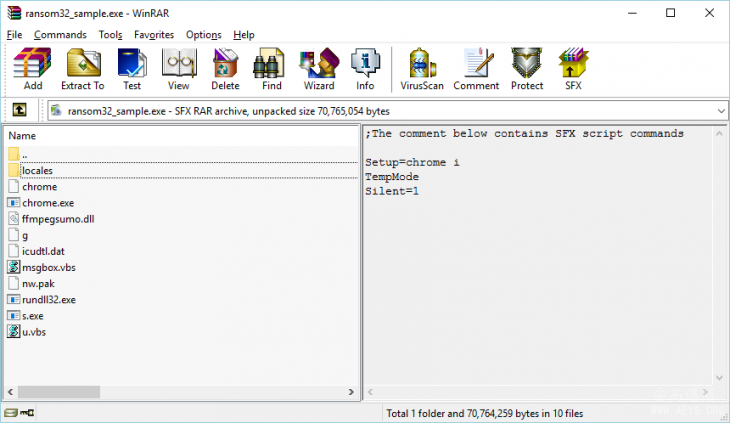Open the Options menu
The image size is (730, 423).
[203, 35]
